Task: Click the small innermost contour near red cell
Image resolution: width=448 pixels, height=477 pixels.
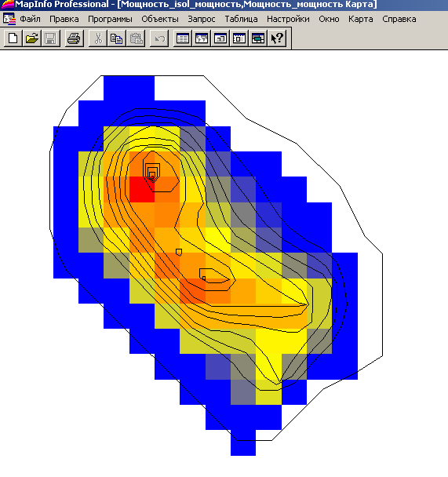Action: point(152,177)
